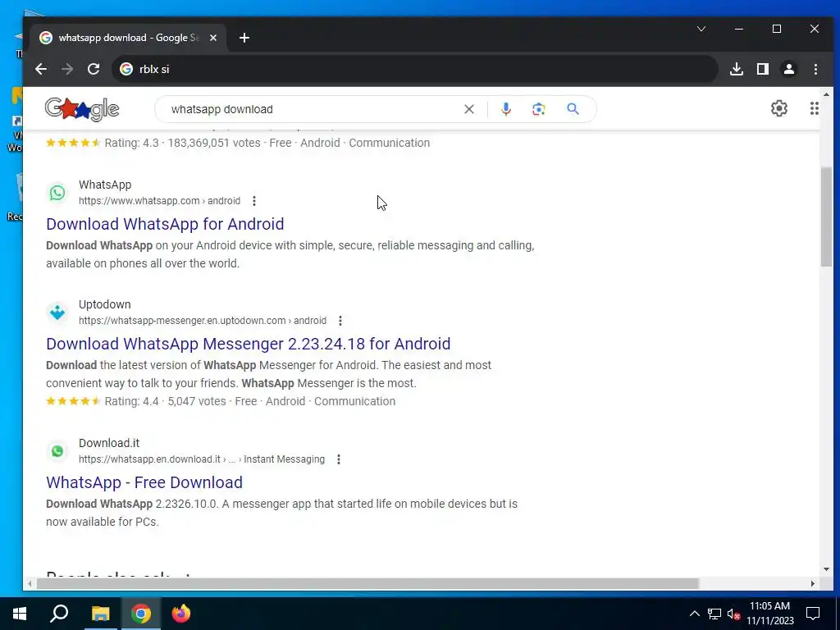
Task: Click the Uptodown site favicon
Action: pyautogui.click(x=57, y=313)
